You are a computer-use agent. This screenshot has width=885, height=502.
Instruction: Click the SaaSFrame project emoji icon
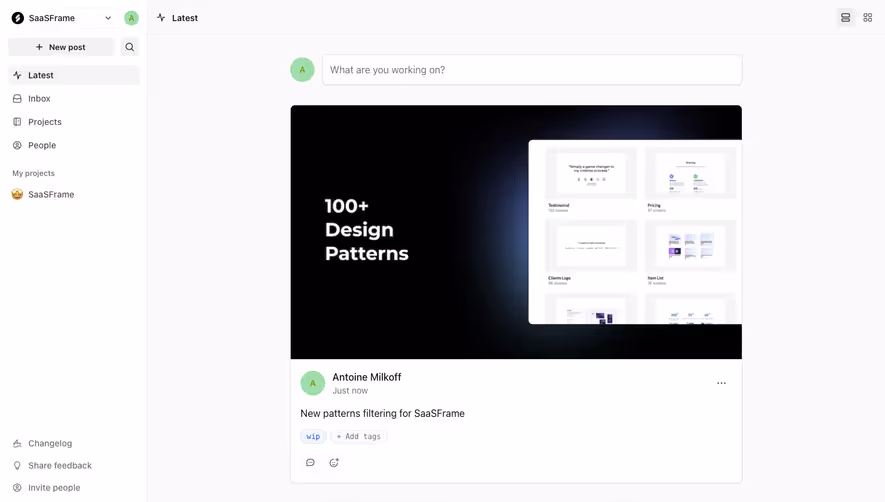tap(17, 194)
